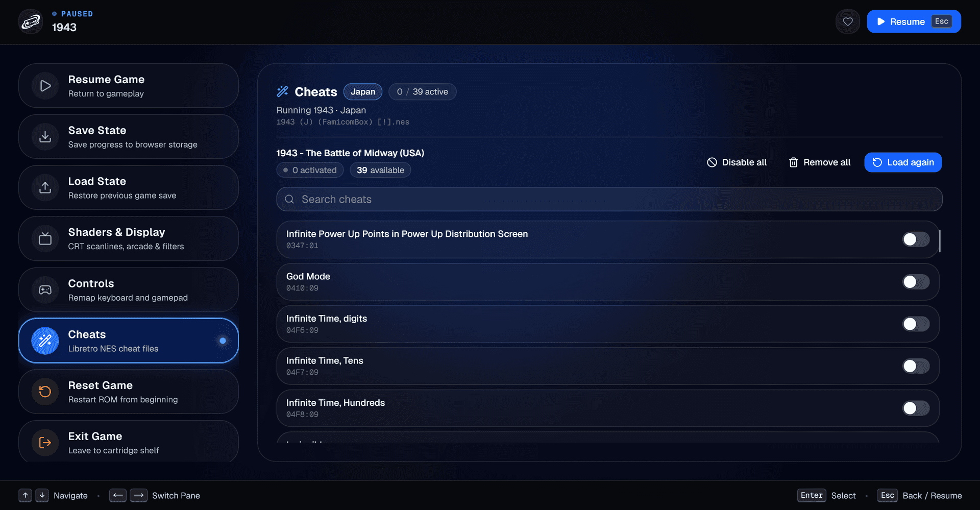Screen dimensions: 980x510
Task: Click the wand icon beside Cheats heading
Action: (x=283, y=91)
